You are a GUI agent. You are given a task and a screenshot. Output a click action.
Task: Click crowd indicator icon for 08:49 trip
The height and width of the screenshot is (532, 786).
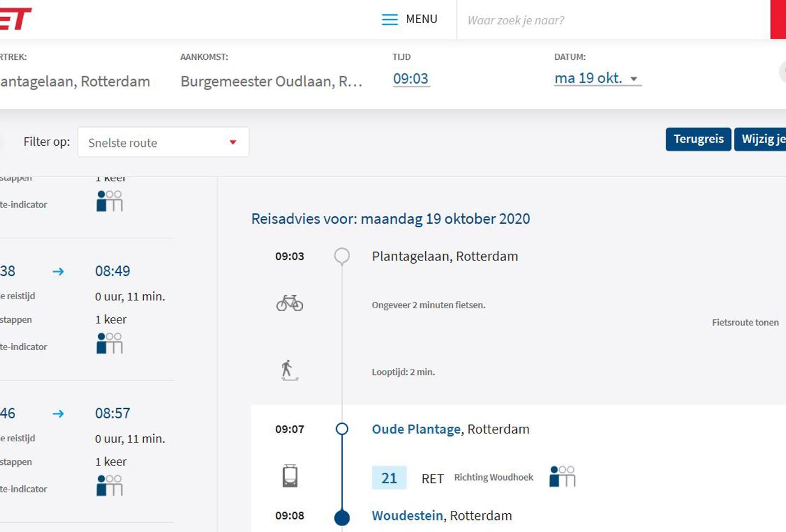click(109, 343)
